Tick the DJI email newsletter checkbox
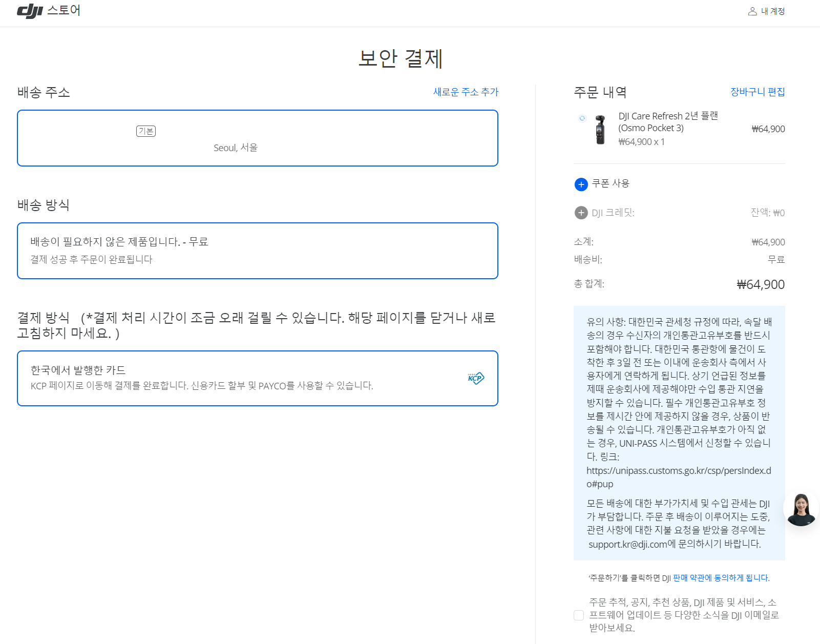The height and width of the screenshot is (644, 820). 579,615
